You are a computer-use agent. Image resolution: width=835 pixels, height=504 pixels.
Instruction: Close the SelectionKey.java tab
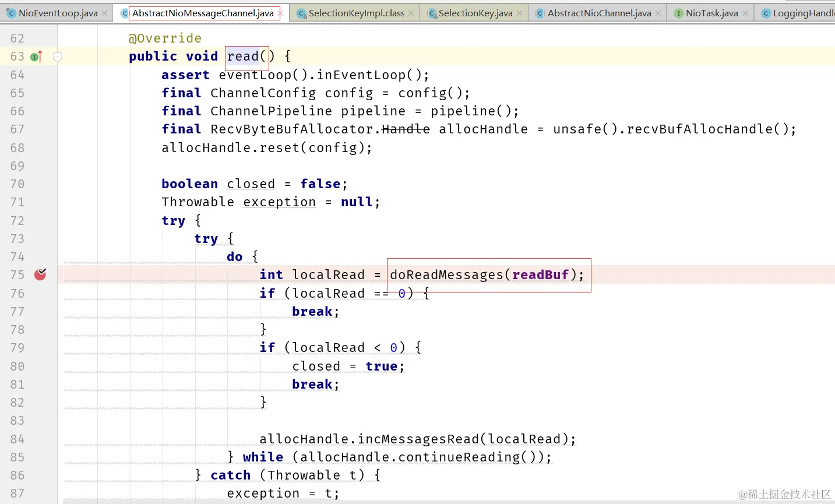pos(519,13)
